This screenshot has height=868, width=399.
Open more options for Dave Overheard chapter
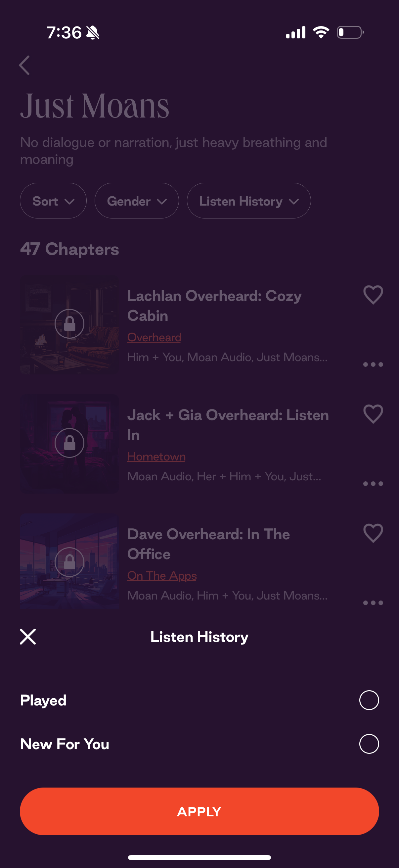pos(373,603)
